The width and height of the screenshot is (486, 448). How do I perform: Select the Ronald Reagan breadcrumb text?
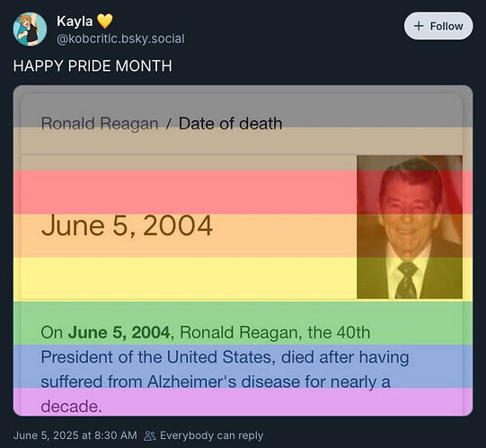[x=100, y=124]
